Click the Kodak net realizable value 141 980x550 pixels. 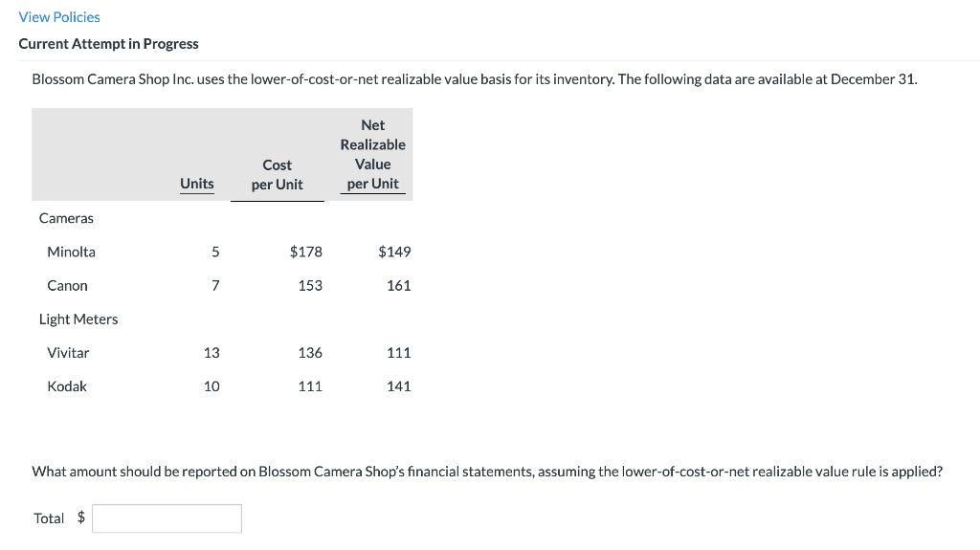pyautogui.click(x=399, y=386)
